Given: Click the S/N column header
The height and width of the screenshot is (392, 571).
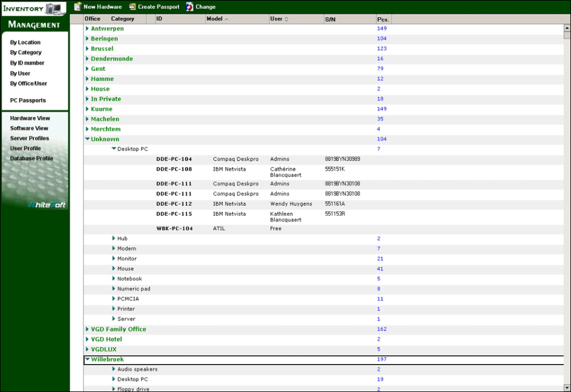Looking at the screenshot, I should 330,19.
